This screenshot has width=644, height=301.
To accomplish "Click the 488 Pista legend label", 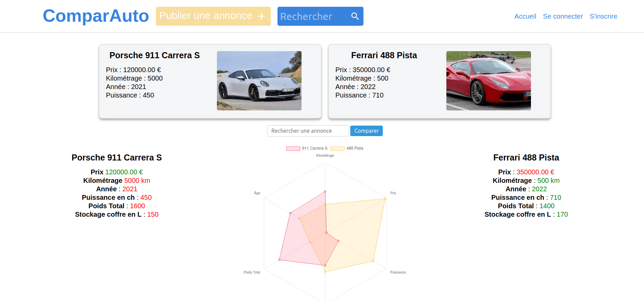I will [x=355, y=148].
